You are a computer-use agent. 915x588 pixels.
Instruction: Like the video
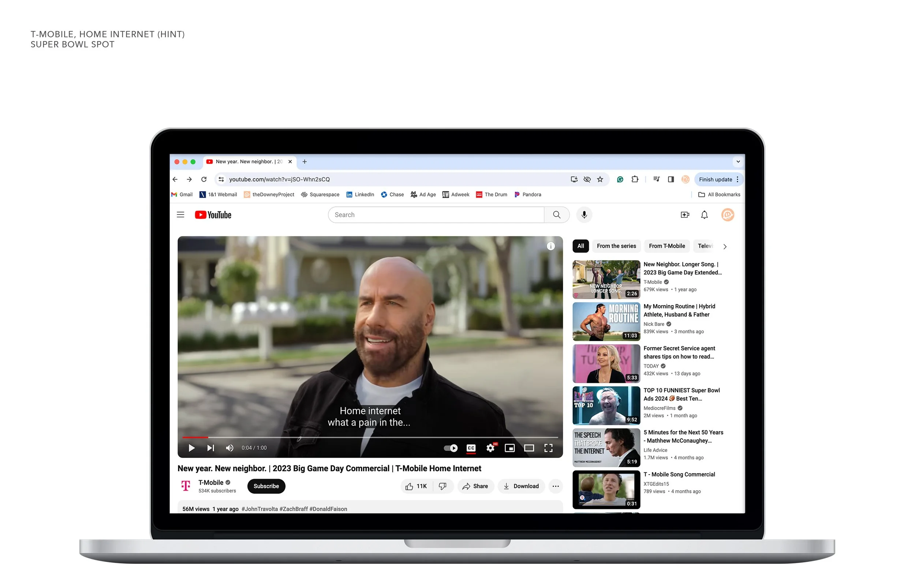pyautogui.click(x=416, y=486)
